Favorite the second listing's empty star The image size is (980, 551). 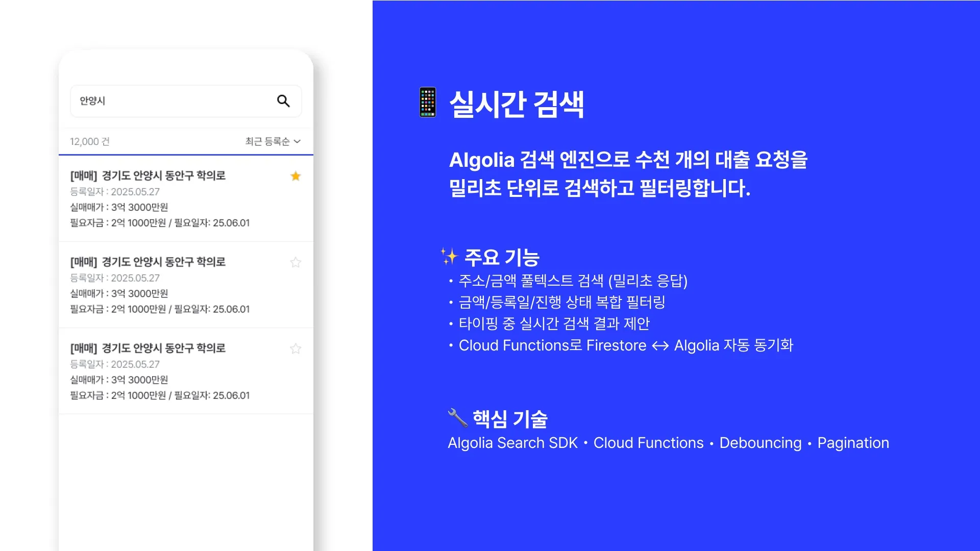tap(296, 262)
